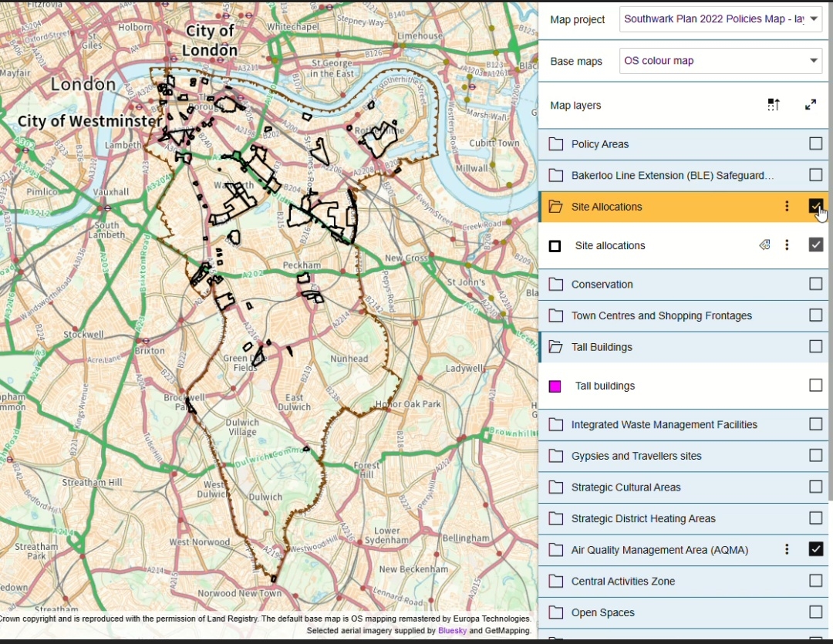Click the Site allocations black square legend icon
Screen dimensions: 833x644
click(555, 246)
